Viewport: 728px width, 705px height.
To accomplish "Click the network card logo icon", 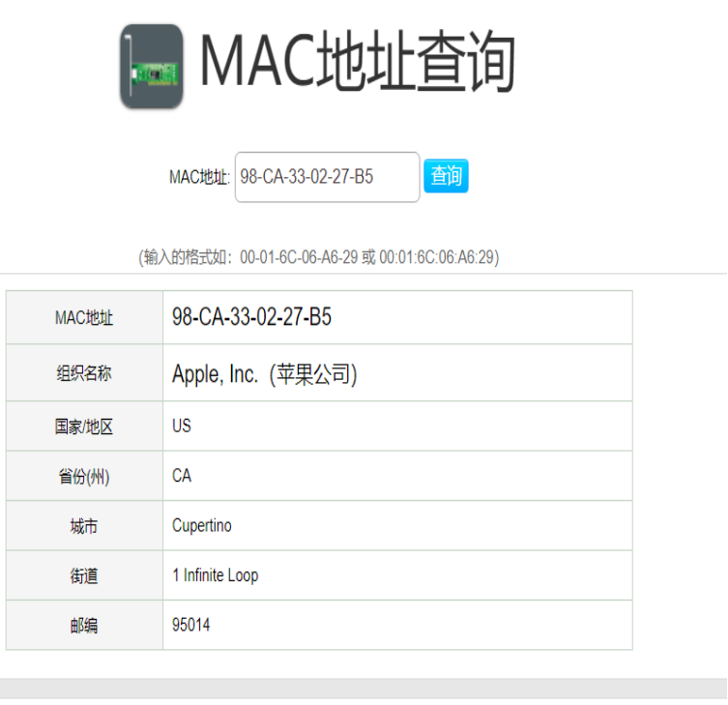I will click(152, 67).
